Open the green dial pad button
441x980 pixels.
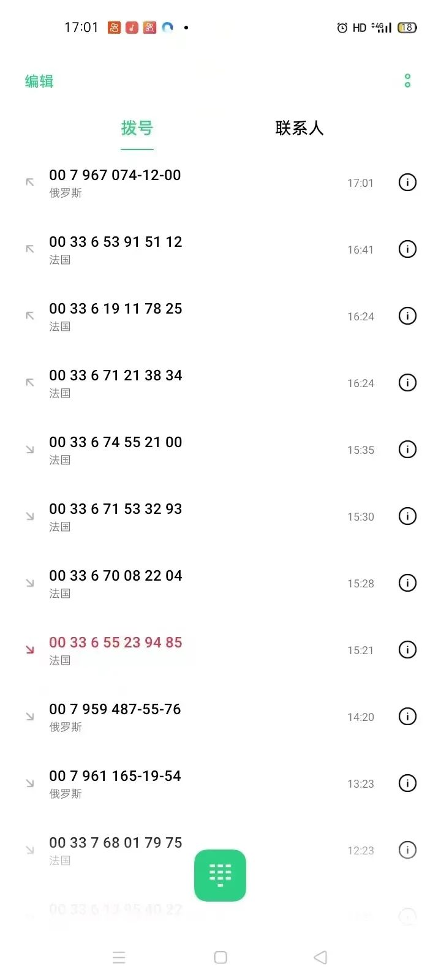pos(220,875)
